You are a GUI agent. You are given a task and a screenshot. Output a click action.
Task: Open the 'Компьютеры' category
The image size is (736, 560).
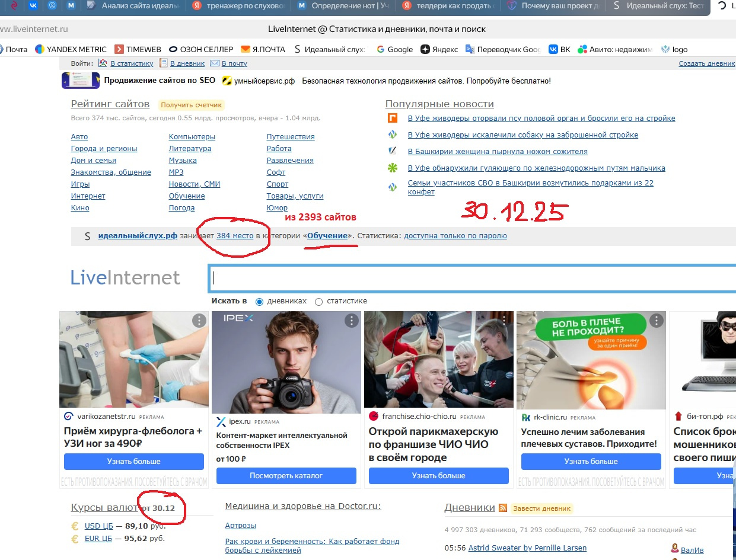192,137
